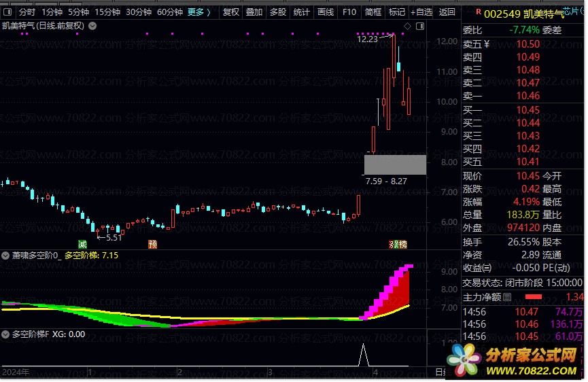Open the 复权 toolbar option

click(230, 12)
